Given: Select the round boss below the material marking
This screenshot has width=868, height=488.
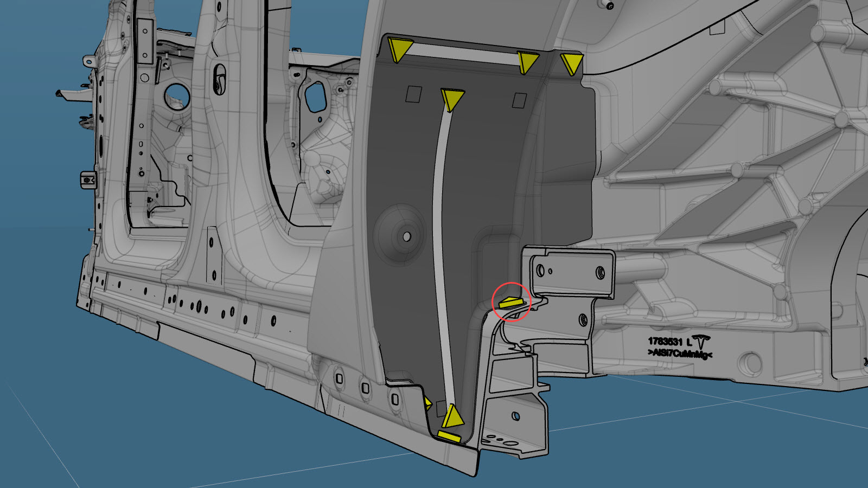Looking at the screenshot, I should (751, 362).
